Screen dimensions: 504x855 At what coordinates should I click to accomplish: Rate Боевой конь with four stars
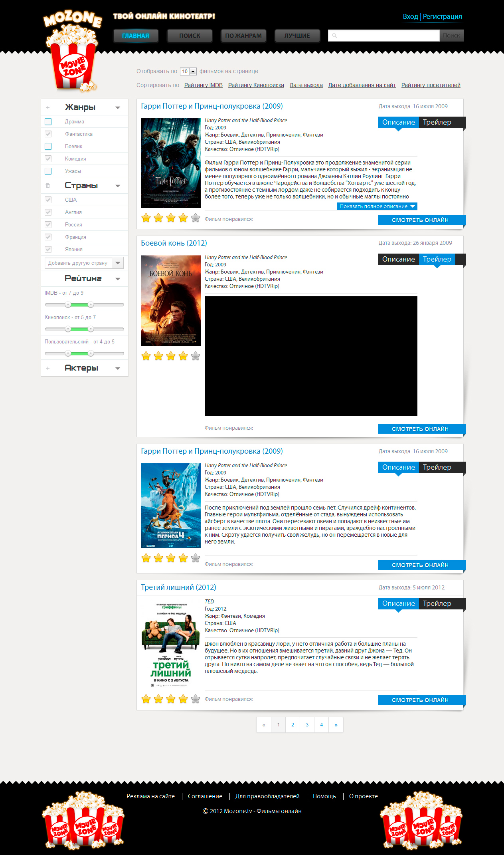(x=183, y=356)
